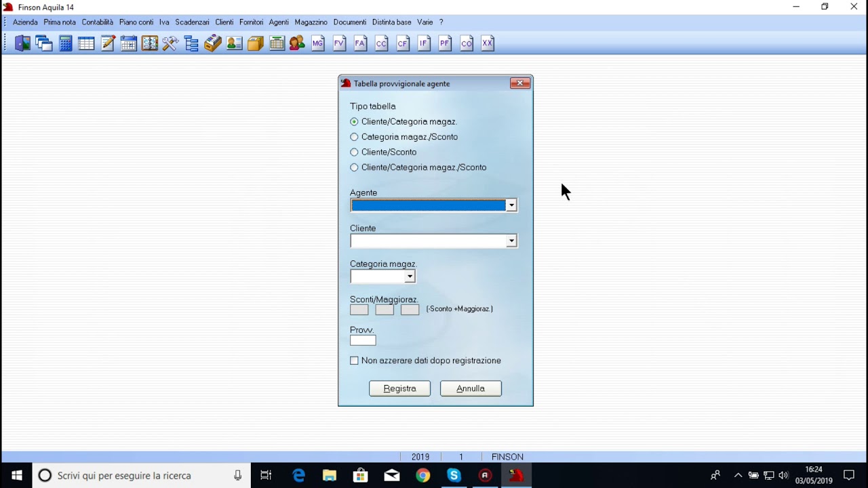
Task: Open the calculator toolbar icon
Action: tap(65, 43)
